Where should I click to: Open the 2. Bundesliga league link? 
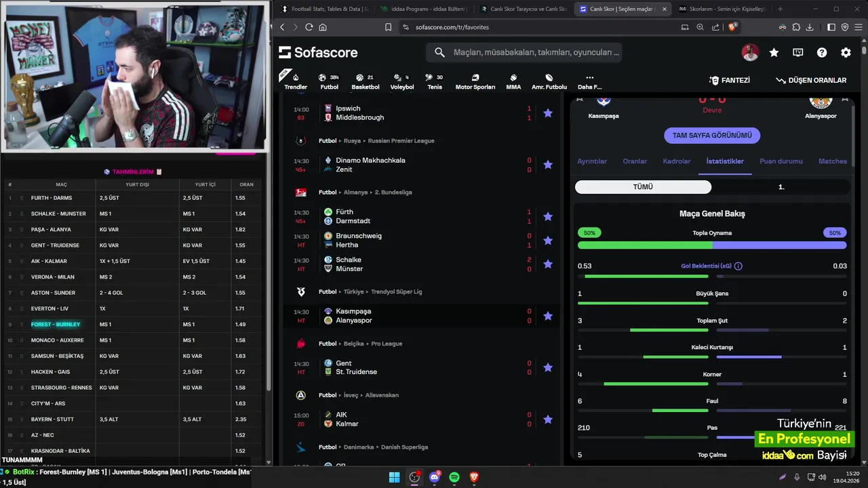393,192
